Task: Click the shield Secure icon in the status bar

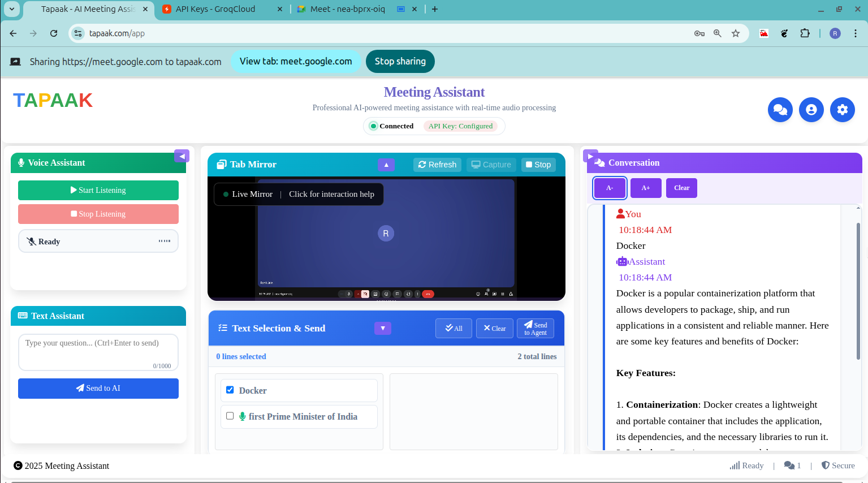Action: pyautogui.click(x=824, y=465)
